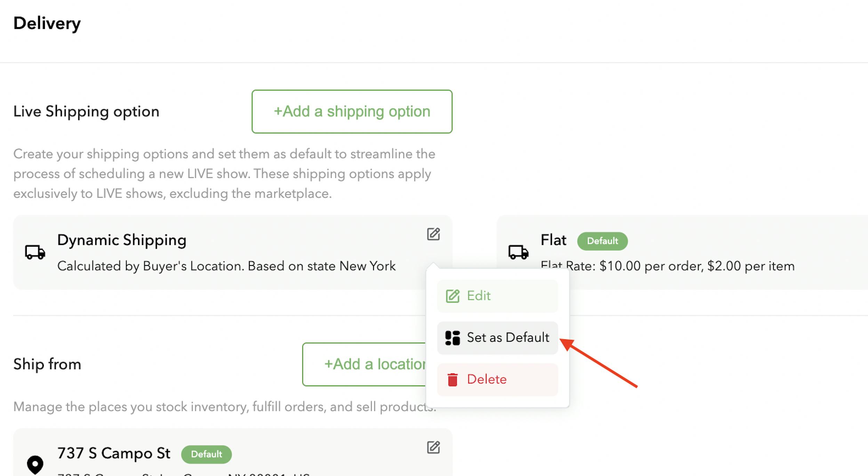Viewport: 868px width, 476px height.
Task: Click the 737 S Campo St edit icon
Action: click(433, 447)
